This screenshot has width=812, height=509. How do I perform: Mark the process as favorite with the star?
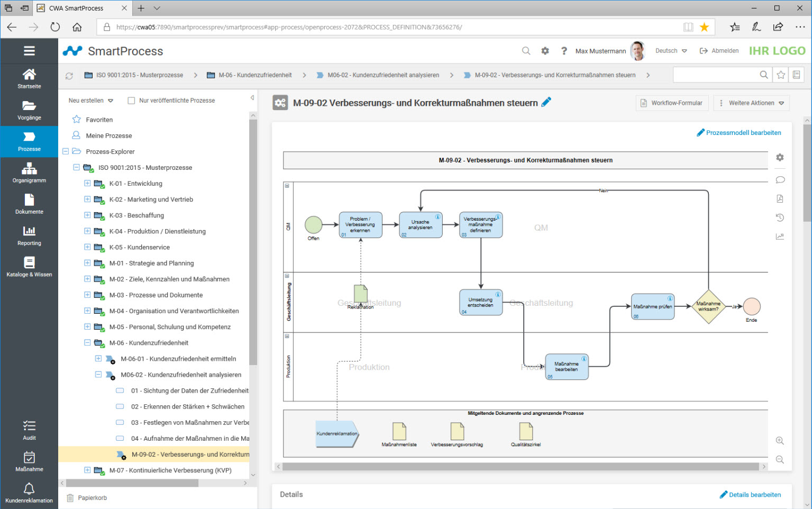click(780, 75)
